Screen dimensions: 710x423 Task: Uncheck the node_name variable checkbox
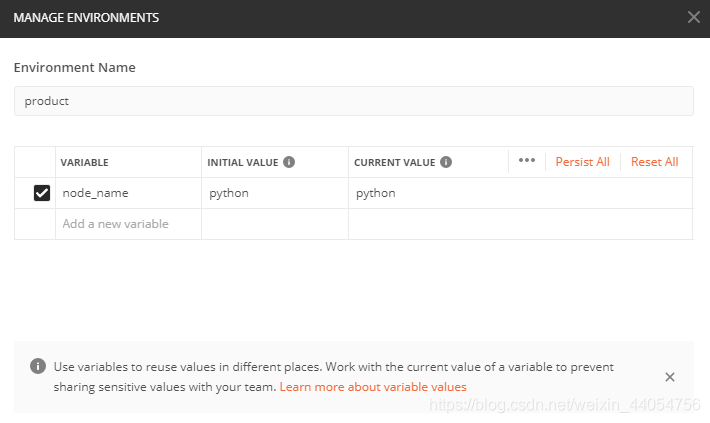[x=42, y=193]
